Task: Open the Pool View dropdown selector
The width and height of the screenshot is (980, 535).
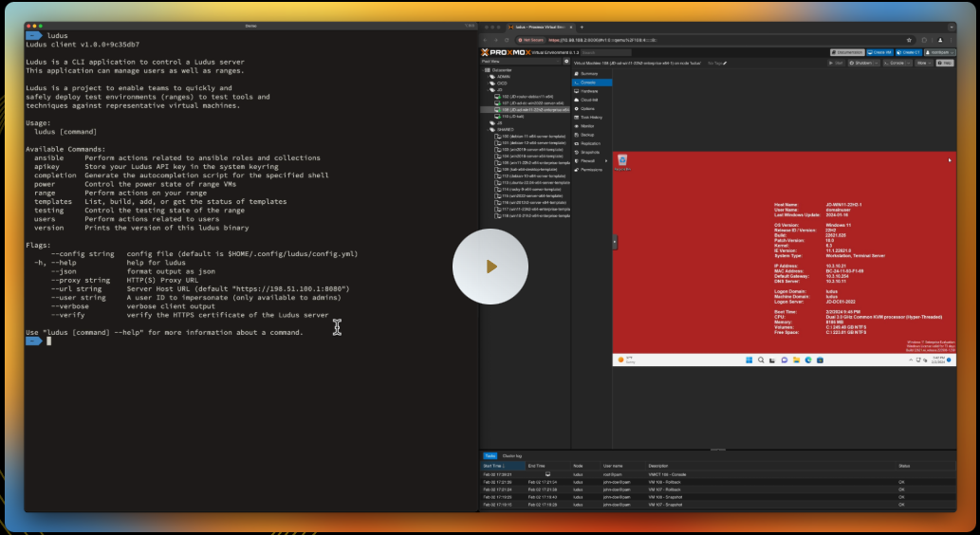Action: [x=522, y=62]
